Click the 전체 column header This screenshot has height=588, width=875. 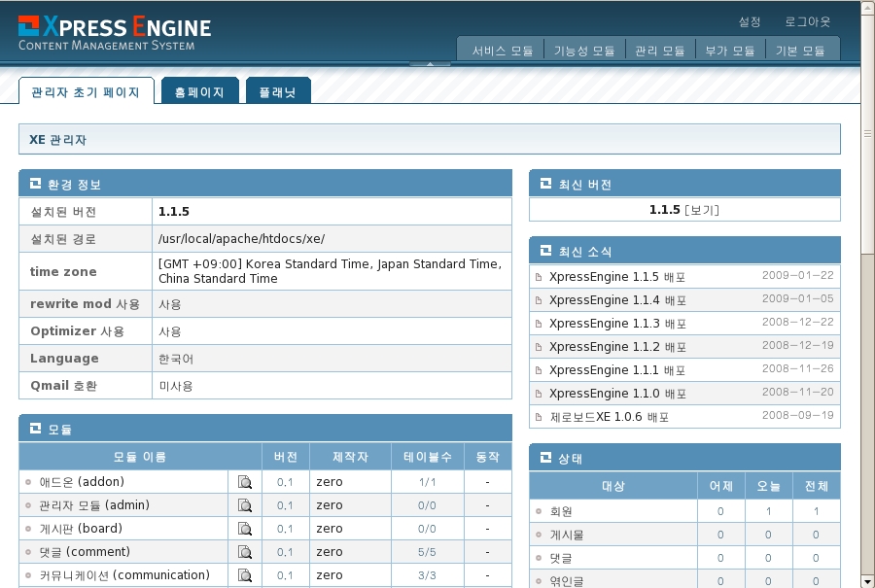click(x=817, y=486)
